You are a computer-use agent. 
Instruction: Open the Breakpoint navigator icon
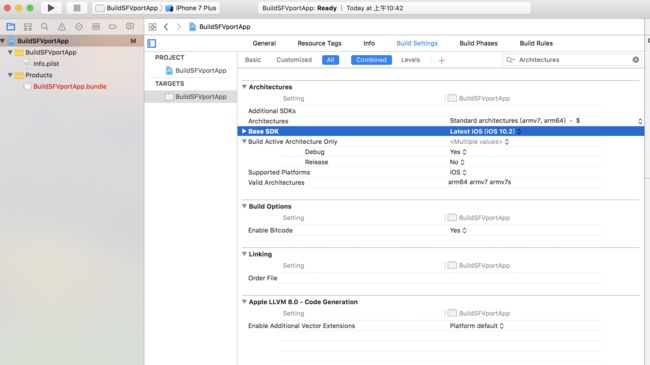point(113,27)
